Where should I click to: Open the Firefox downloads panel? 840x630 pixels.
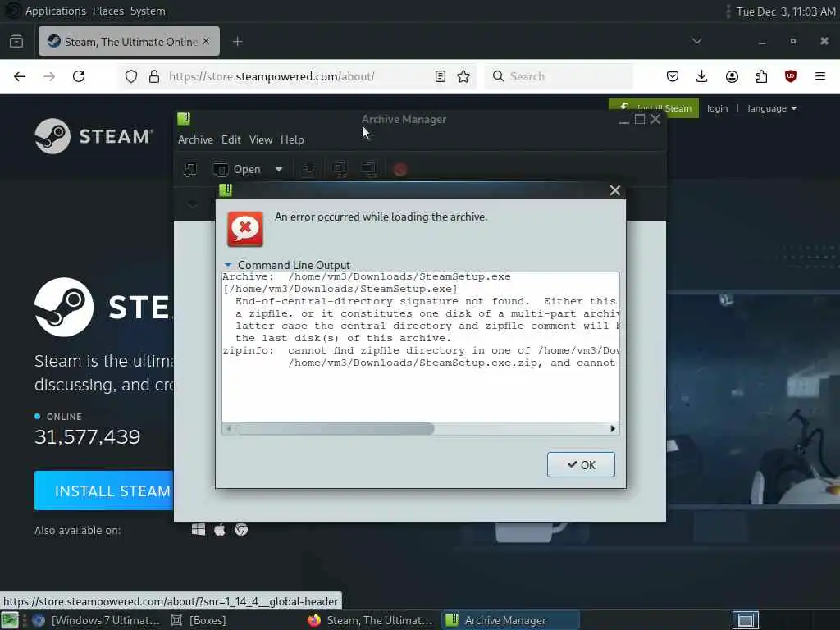(702, 76)
